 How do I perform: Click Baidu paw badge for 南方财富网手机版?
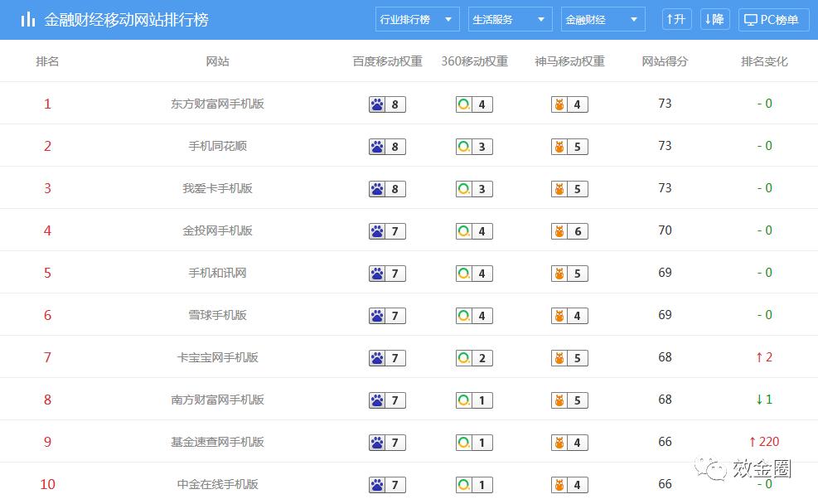pos(387,400)
